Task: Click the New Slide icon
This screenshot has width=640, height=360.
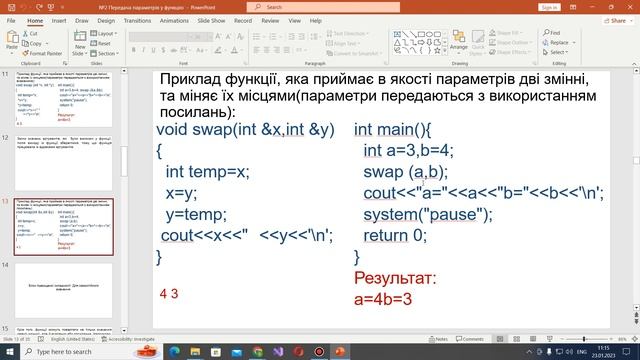Action: point(80,37)
